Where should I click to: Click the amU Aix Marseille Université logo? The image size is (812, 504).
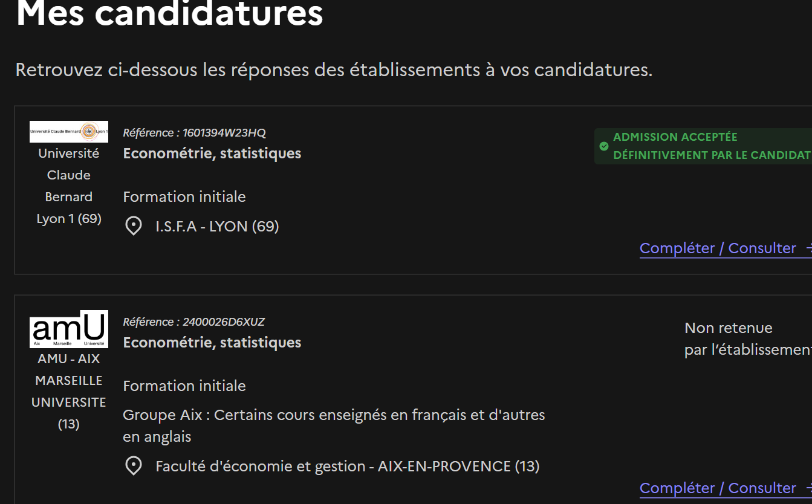click(x=69, y=329)
